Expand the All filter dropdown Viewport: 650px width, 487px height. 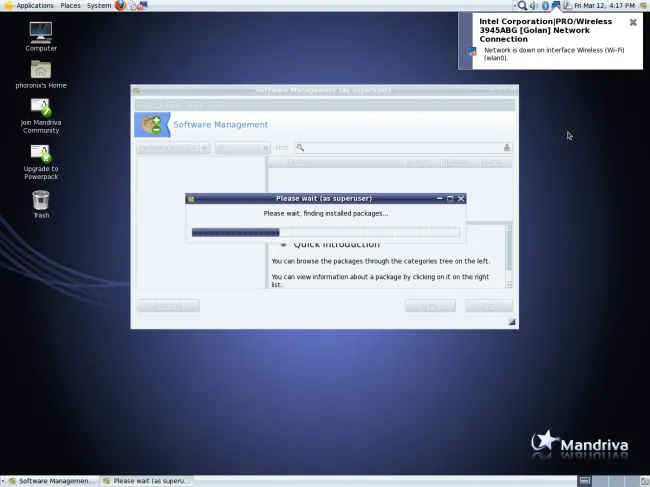[243, 148]
